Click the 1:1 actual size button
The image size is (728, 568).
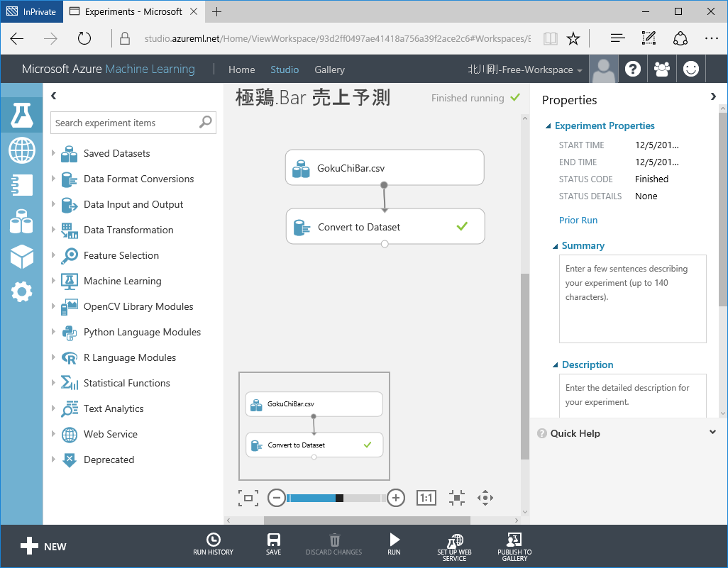tap(426, 498)
